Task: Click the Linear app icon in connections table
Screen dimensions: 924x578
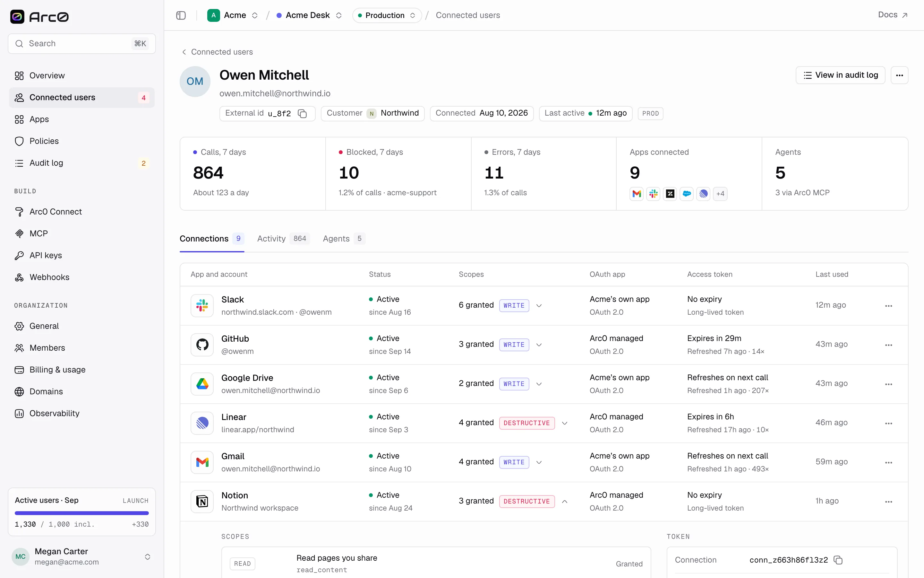Action: coord(202,423)
